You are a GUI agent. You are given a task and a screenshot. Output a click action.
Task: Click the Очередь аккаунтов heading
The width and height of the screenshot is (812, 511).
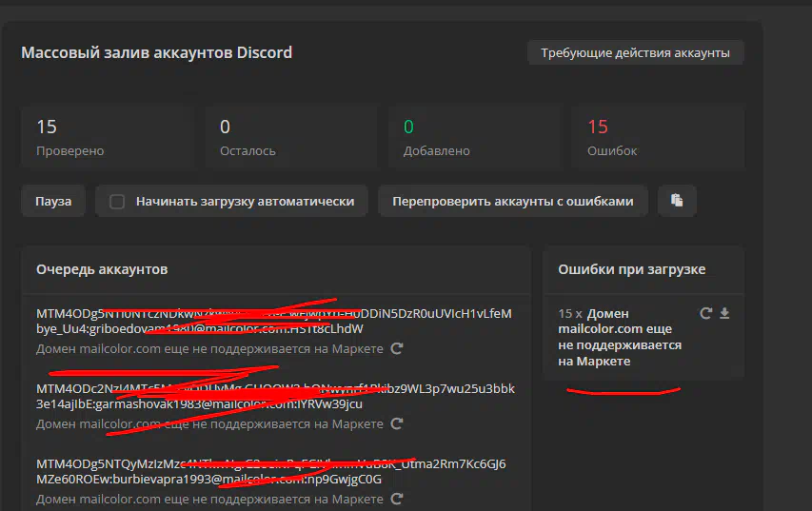pos(102,269)
